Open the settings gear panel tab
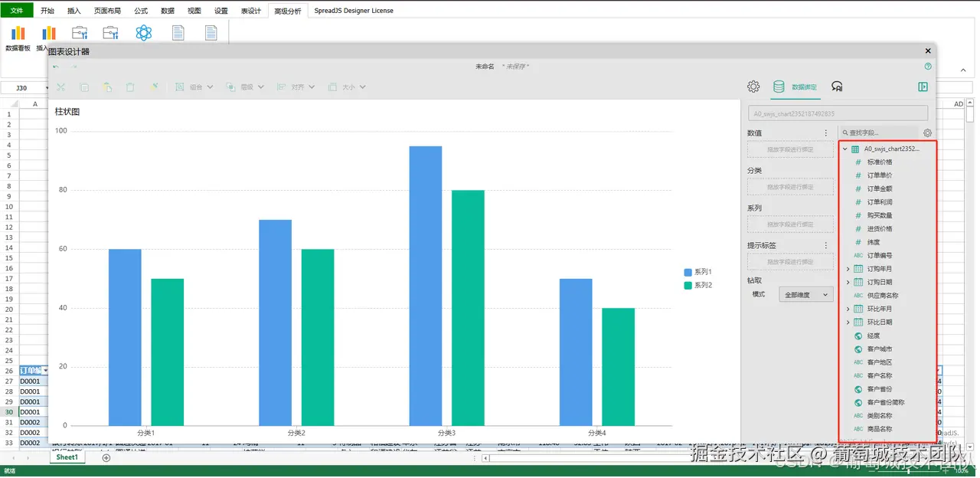This screenshot has width=980, height=478. [753, 87]
